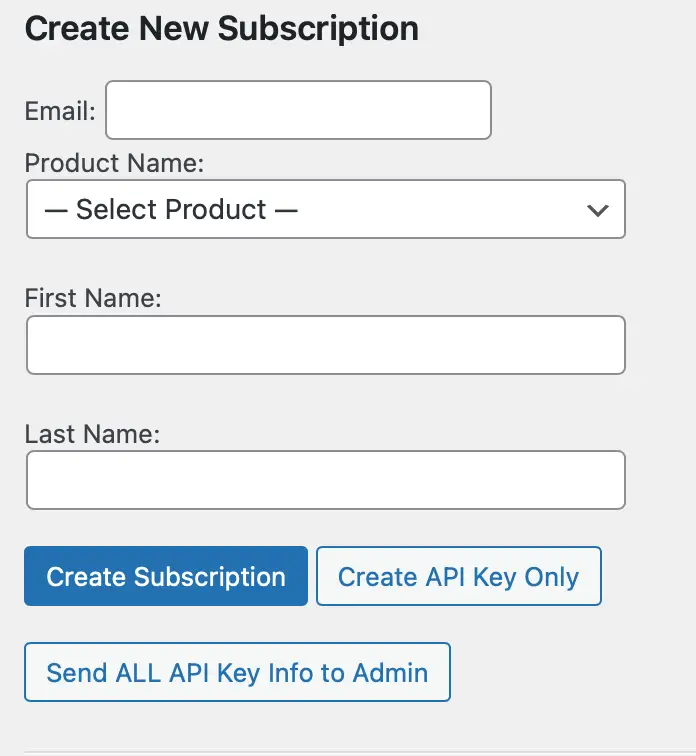Click the Create New Subscription heading
The width and height of the screenshot is (696, 756).
[221, 28]
